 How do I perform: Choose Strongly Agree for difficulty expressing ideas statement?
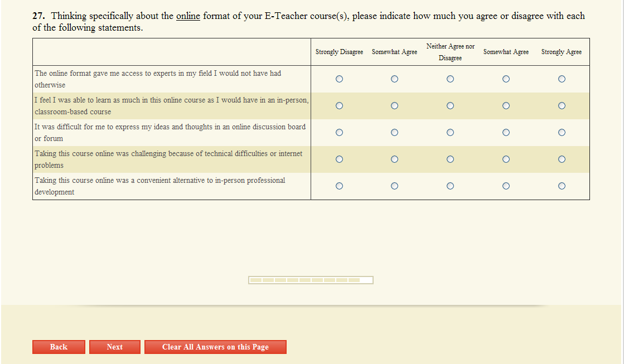point(562,133)
